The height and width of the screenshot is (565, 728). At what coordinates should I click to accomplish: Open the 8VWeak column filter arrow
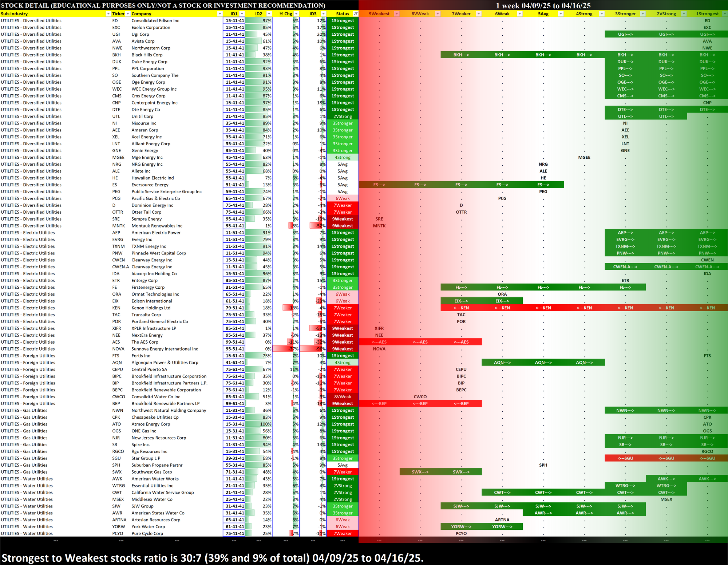click(x=438, y=14)
